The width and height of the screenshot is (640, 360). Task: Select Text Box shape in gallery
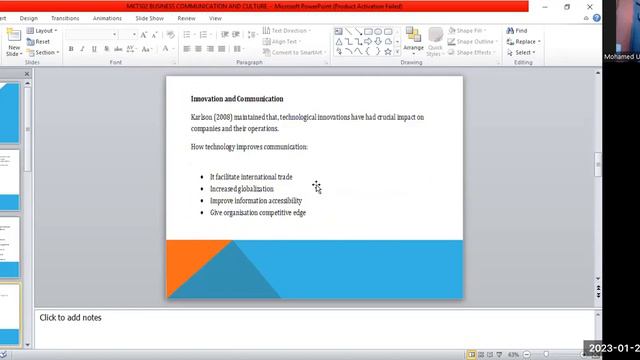point(338,31)
